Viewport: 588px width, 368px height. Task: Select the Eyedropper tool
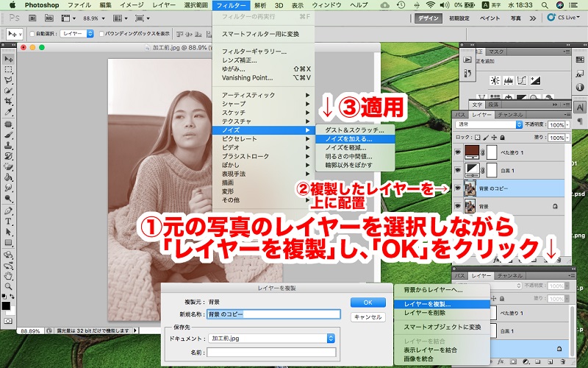[8, 112]
